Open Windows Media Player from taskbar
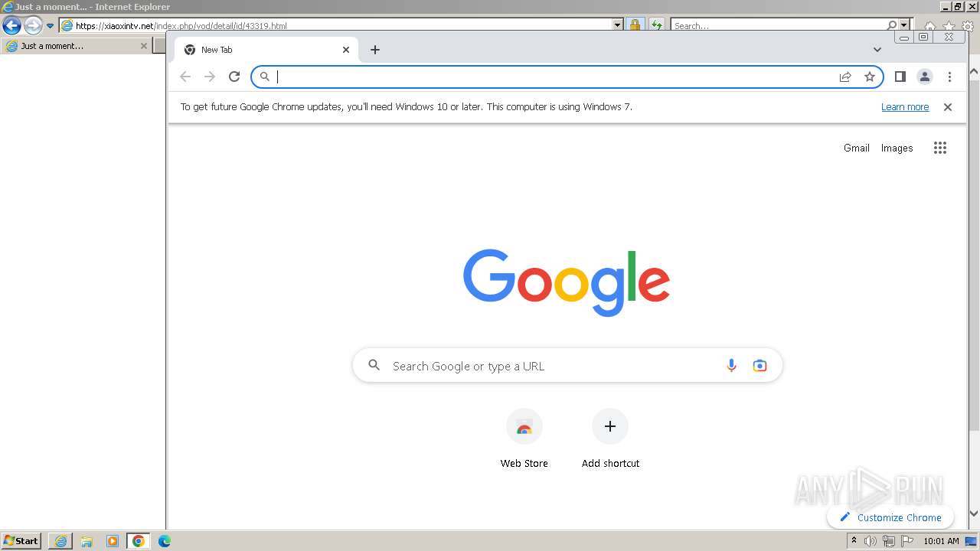The width and height of the screenshot is (980, 551). (113, 541)
